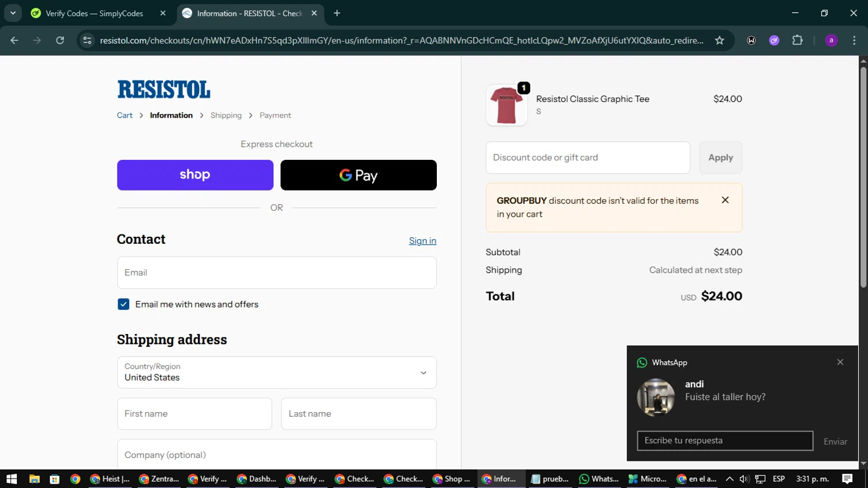Click Resistol Classic Graphic Tee product name

[x=593, y=99]
